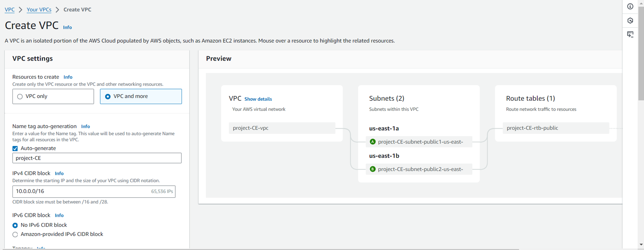The image size is (644, 250).
Task: Open Info link next to Create VPC heading
Action: tap(67, 27)
